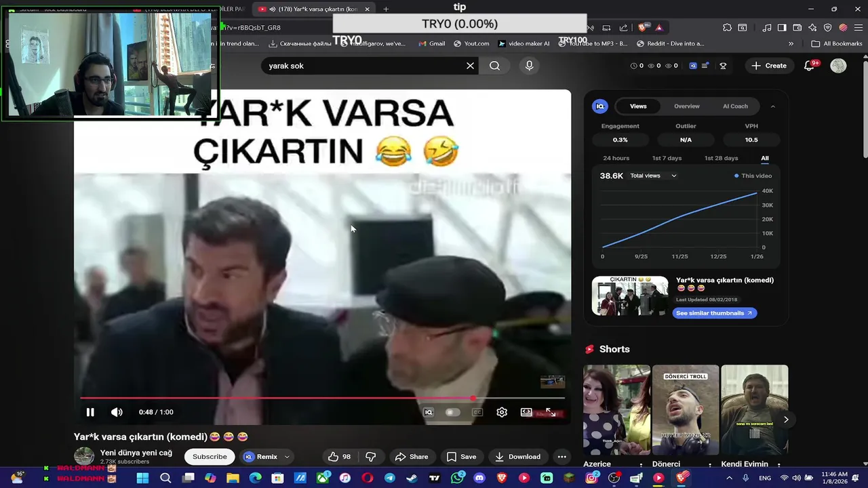Enter fullscreen mode
868x488 pixels.
(x=551, y=412)
